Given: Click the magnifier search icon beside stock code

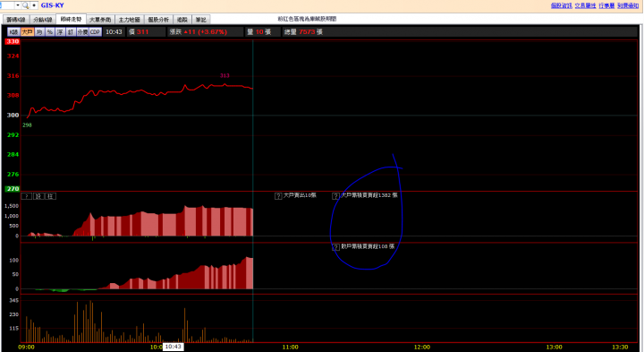Looking at the screenshot, I should (25, 5).
